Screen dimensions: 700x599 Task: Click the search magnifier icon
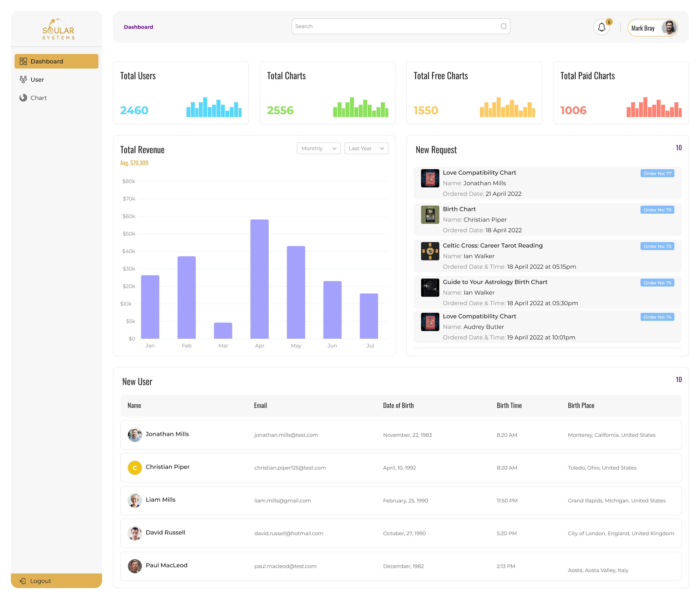tap(503, 26)
